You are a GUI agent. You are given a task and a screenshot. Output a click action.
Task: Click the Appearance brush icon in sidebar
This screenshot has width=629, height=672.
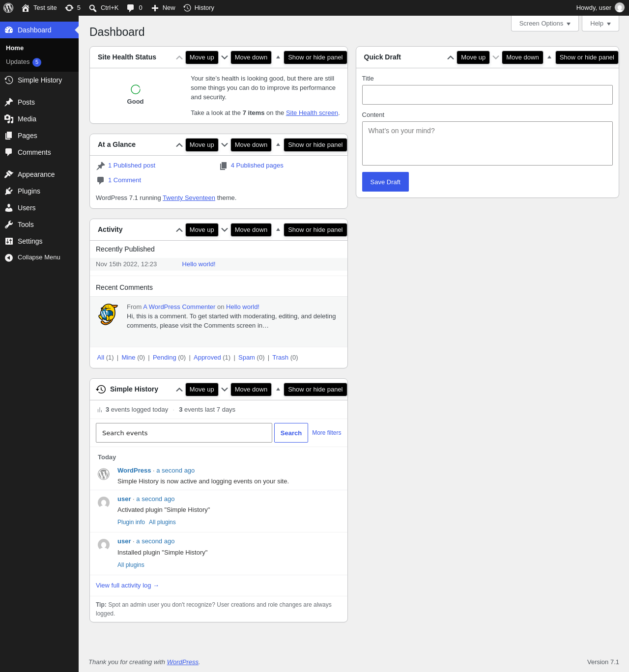(x=9, y=174)
